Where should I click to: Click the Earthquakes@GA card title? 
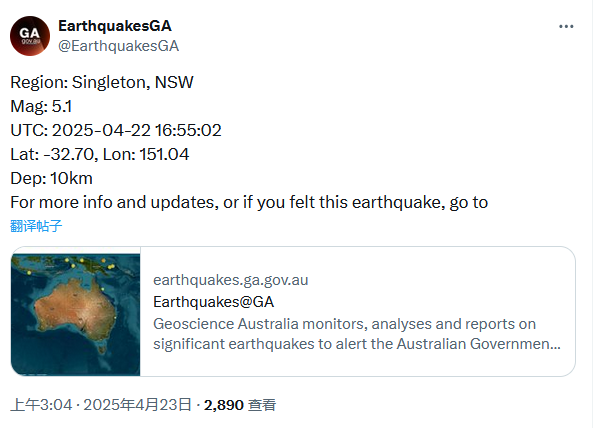213,302
